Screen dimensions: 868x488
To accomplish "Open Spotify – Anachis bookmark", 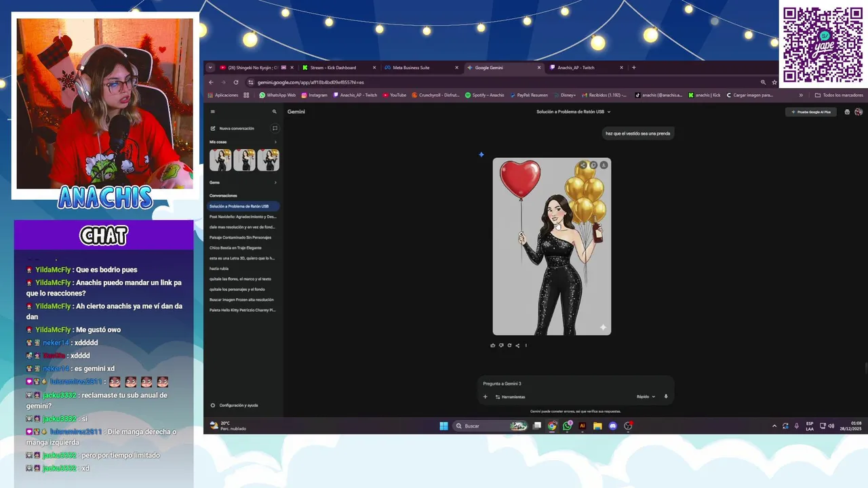I will 485,95.
